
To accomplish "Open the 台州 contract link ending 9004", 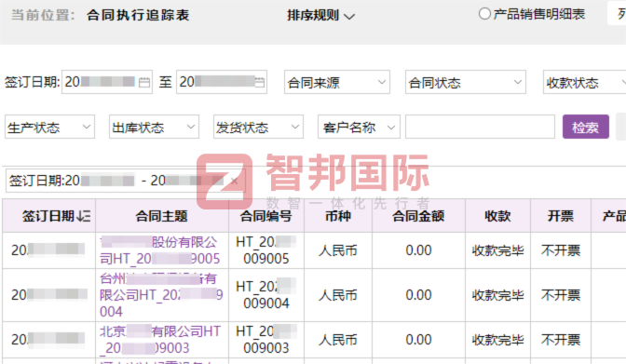I will pos(161,295).
